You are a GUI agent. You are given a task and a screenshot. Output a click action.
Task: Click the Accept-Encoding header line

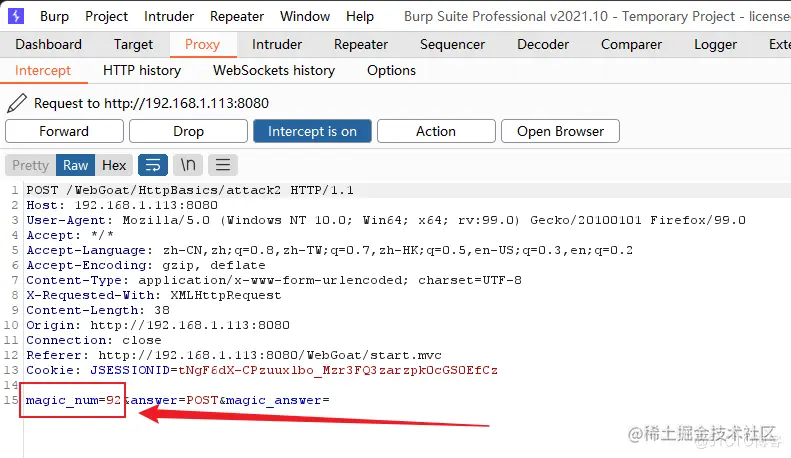tap(146, 265)
